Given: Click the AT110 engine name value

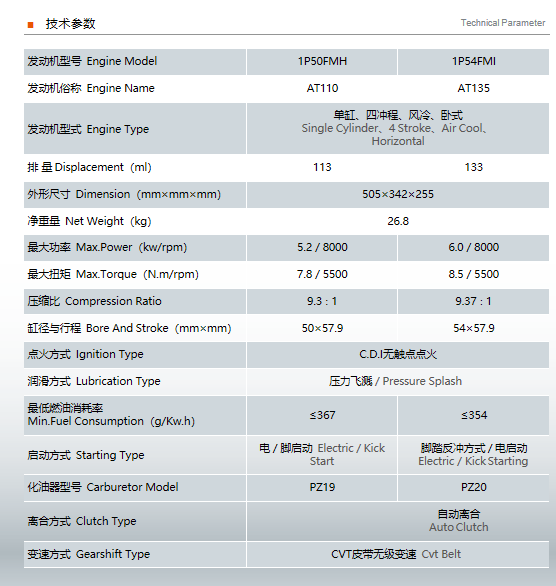Looking at the screenshot, I should point(322,88).
